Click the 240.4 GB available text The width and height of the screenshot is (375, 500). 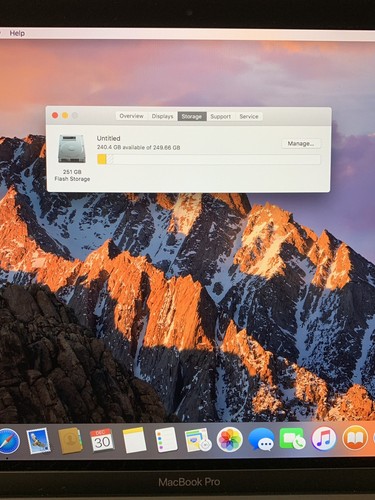138,147
